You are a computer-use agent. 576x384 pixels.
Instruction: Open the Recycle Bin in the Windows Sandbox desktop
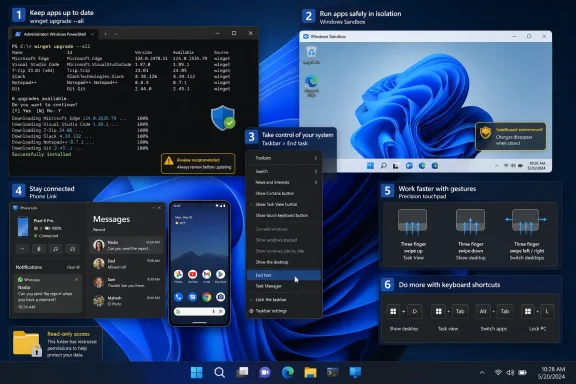(x=312, y=55)
